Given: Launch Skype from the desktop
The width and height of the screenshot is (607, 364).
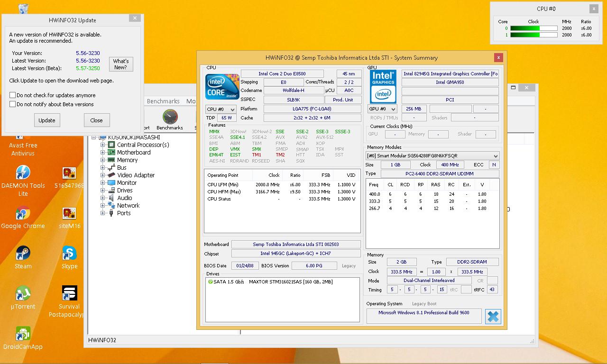Looking at the screenshot, I should tap(69, 257).
